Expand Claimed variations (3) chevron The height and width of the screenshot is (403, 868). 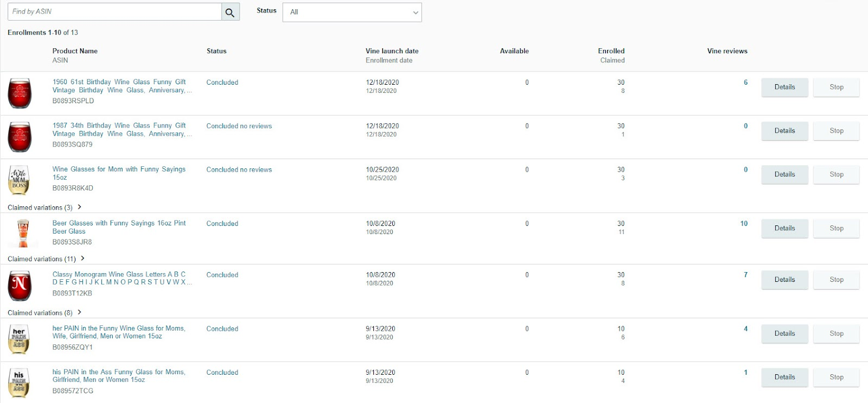click(80, 207)
